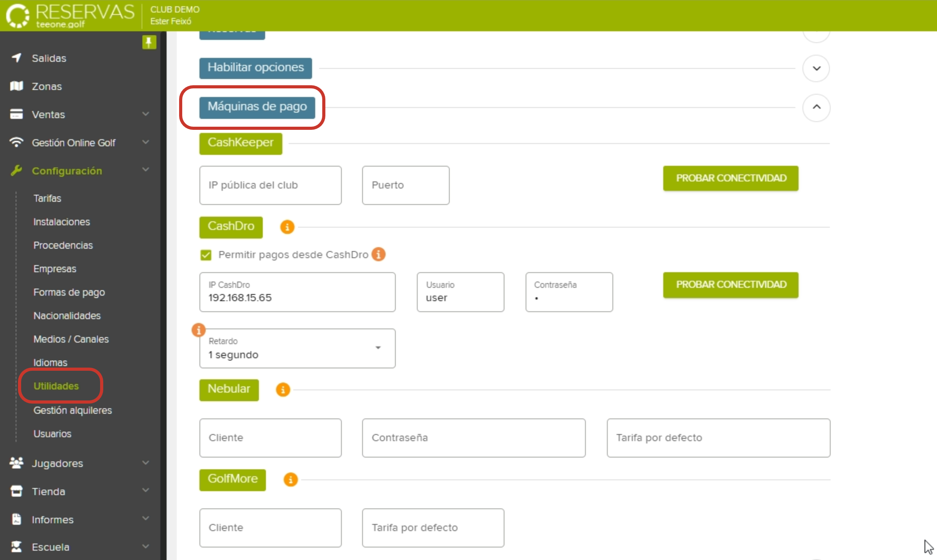
Task: Click the Salidas arrow icon
Action: coord(16,58)
